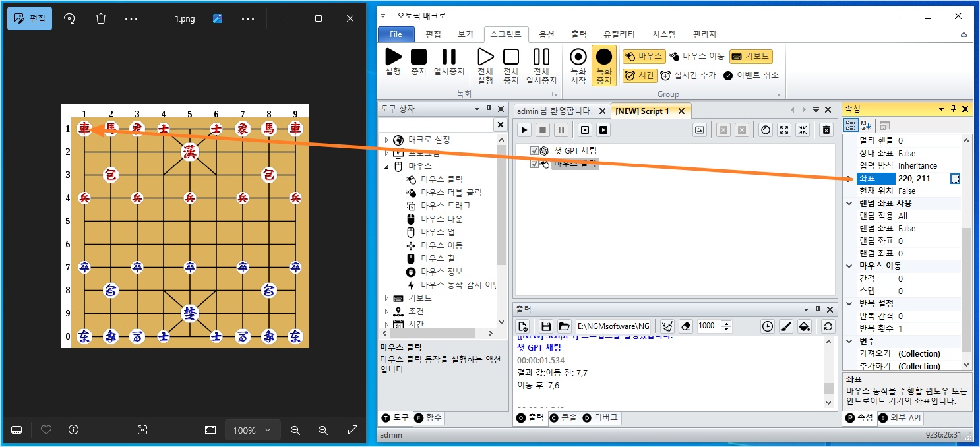Open 100% zoom dropdown in photo viewer

click(251, 430)
